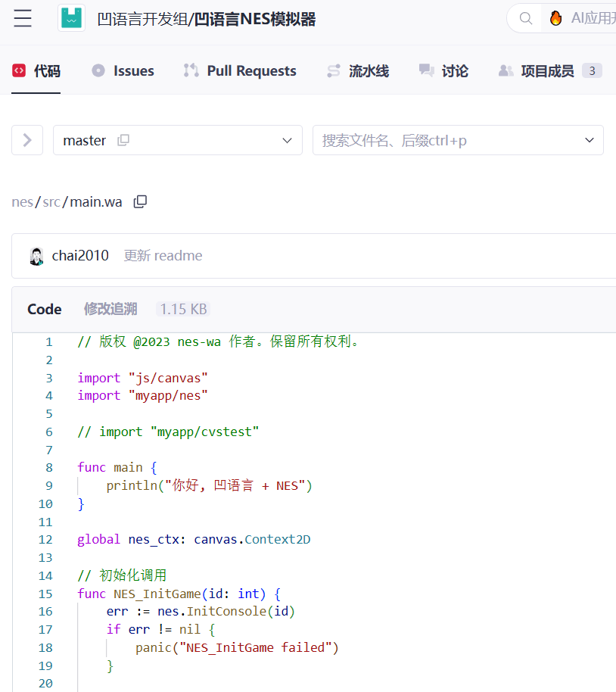
Task: Go to the 流水线 pipeline tab
Action: point(357,71)
